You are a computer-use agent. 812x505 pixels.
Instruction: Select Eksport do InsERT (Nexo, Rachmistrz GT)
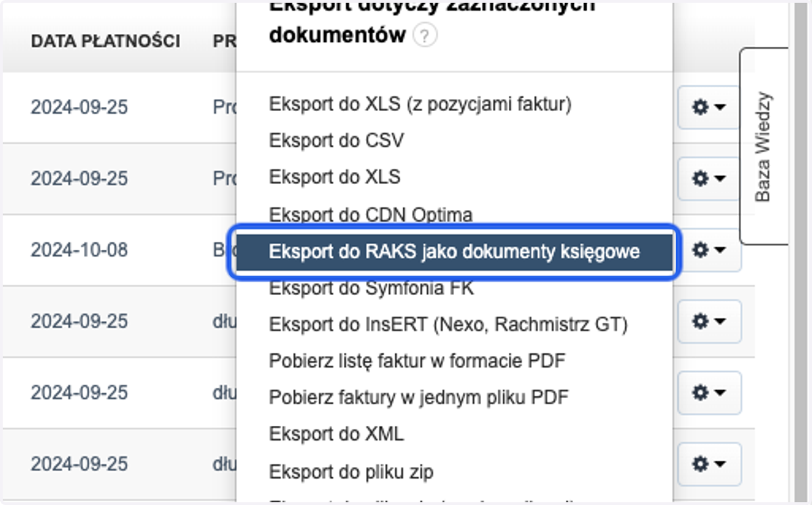[449, 324]
